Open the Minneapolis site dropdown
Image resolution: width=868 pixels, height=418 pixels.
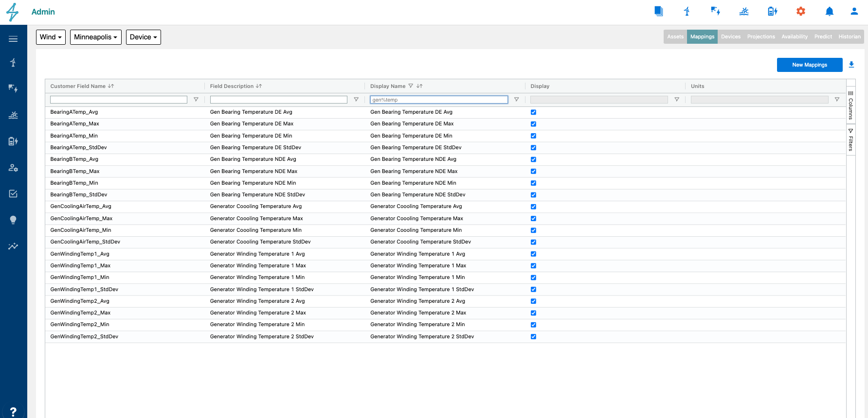point(96,37)
